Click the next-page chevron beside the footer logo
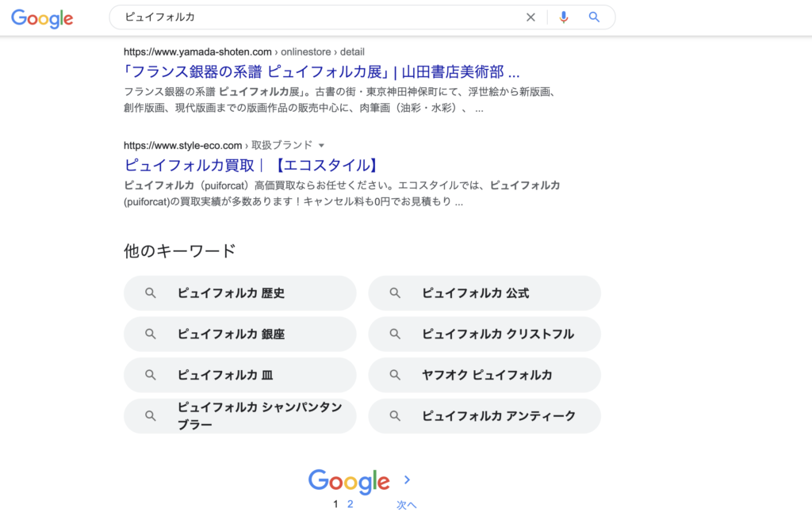The height and width of the screenshot is (531, 812). 407,479
